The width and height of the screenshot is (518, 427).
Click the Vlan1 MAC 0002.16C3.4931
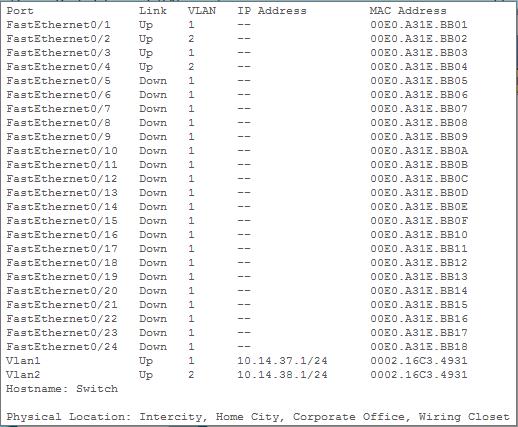(419, 361)
